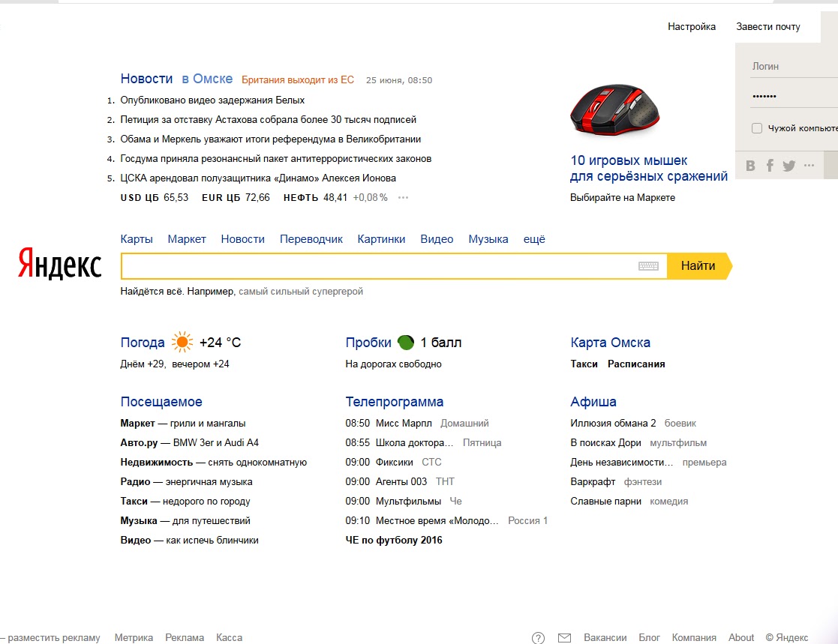
Task: Open the Карты service tab
Action: tap(137, 239)
